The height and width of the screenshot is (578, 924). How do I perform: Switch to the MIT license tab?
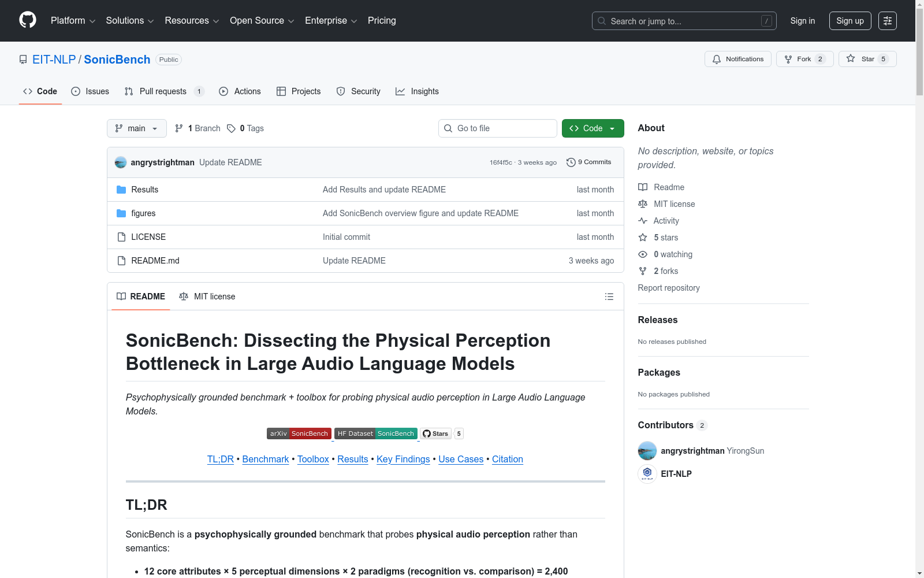[x=207, y=297]
